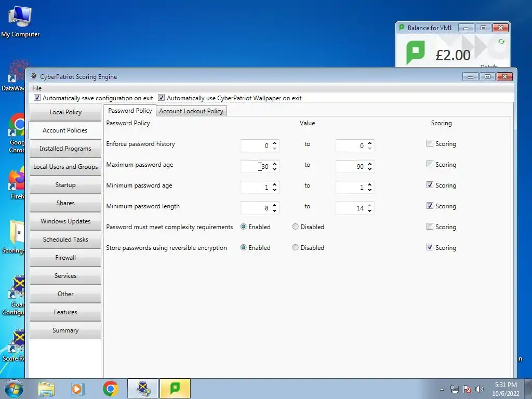The height and width of the screenshot is (399, 532).
Task: Open the volume speaker tray icon
Action: (479, 389)
